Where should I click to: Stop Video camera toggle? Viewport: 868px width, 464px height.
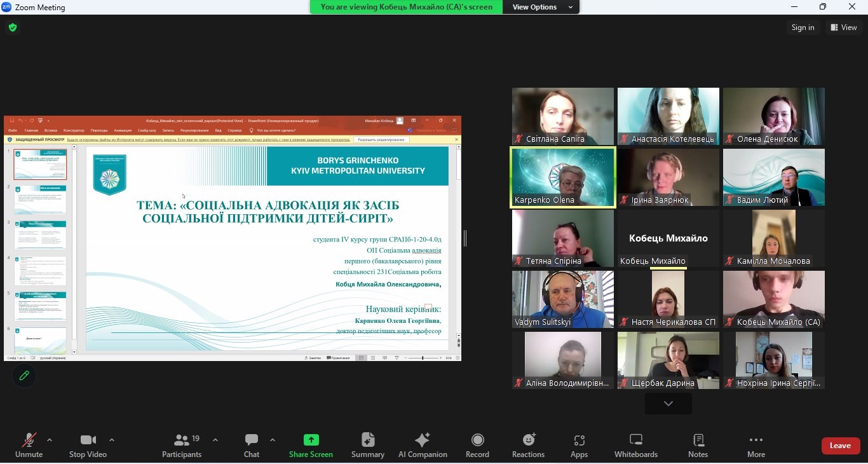[x=88, y=445]
